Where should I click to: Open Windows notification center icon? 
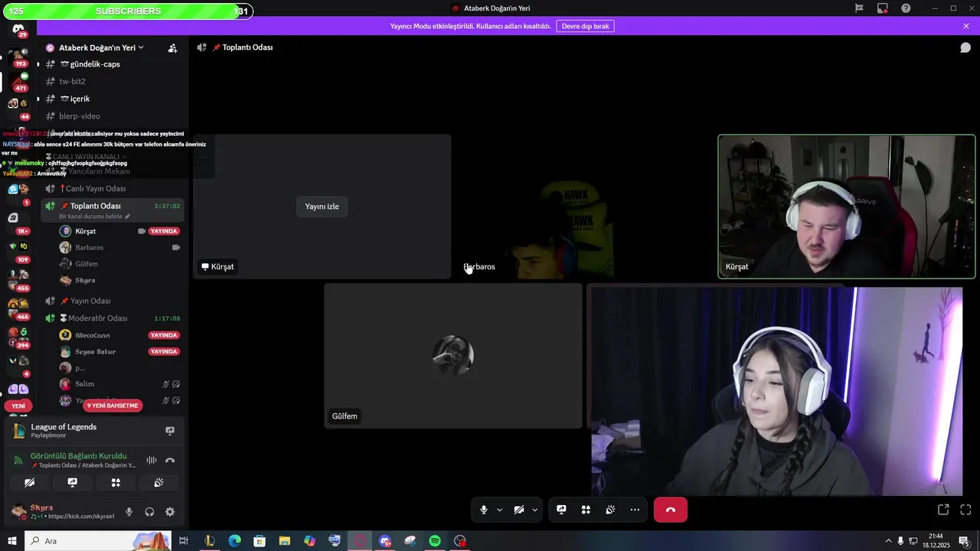964,541
